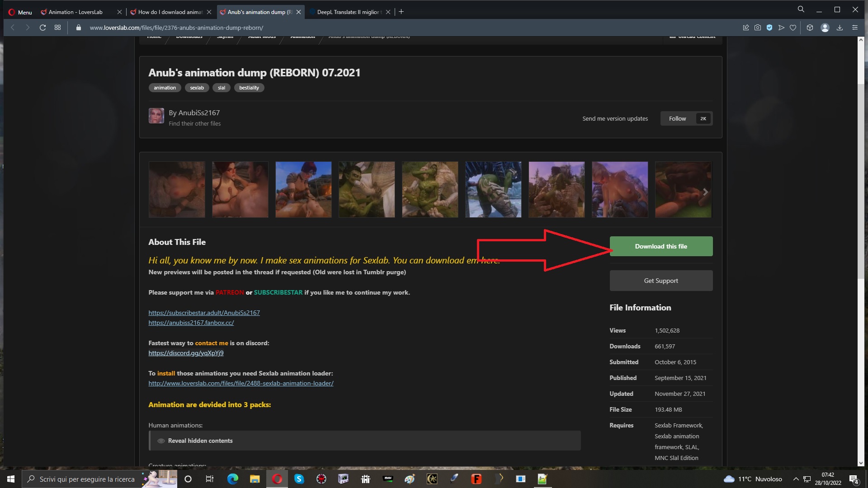Open the extensions cube icon
Viewport: 868px width, 488px height.
pyautogui.click(x=809, y=28)
